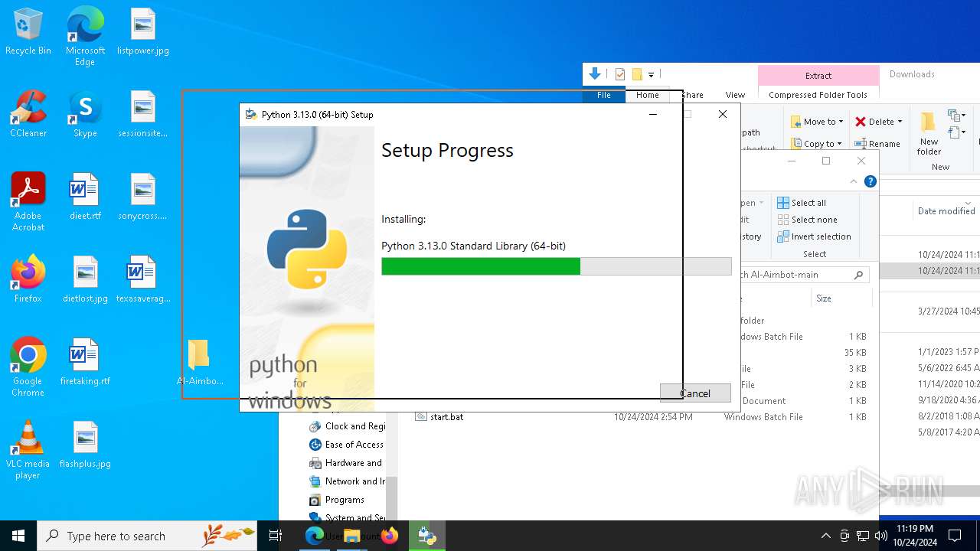
Task: Click Select none in ribbon
Action: click(807, 220)
